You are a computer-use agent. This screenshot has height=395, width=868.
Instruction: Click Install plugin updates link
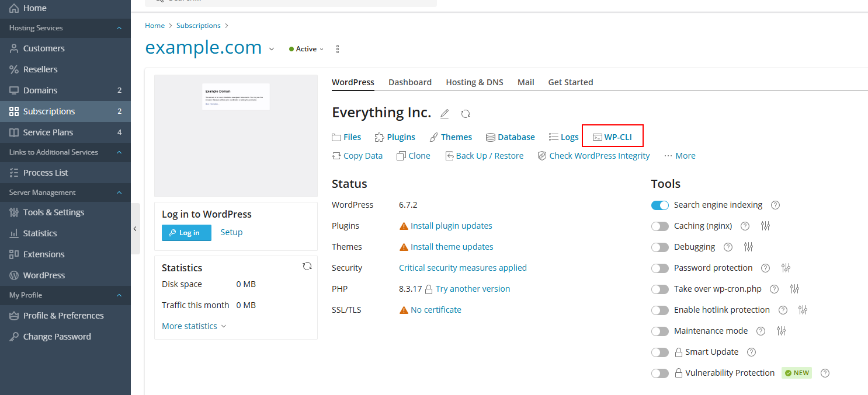[x=452, y=226]
